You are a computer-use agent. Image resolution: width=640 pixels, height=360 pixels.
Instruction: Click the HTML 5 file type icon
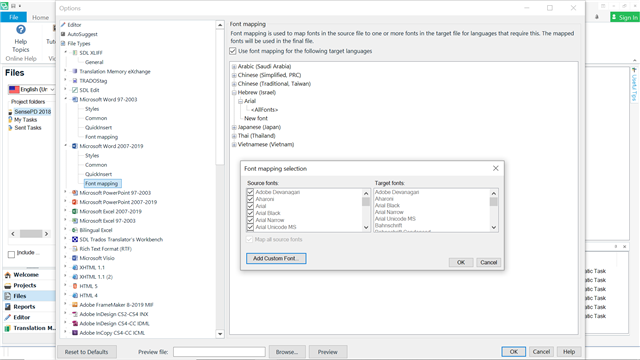tap(75, 286)
